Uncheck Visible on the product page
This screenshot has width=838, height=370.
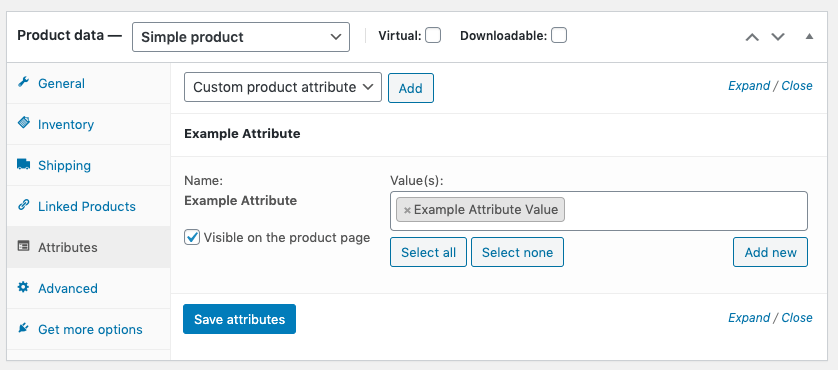[192, 237]
